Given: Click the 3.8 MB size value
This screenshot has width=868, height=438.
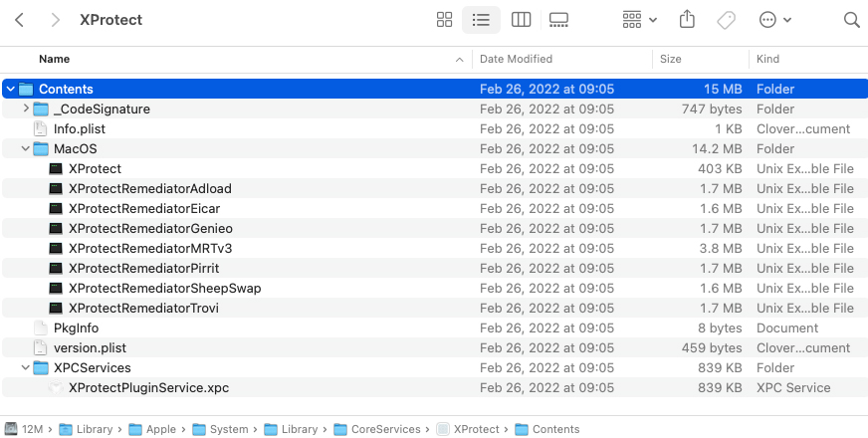Looking at the screenshot, I should click(721, 248).
